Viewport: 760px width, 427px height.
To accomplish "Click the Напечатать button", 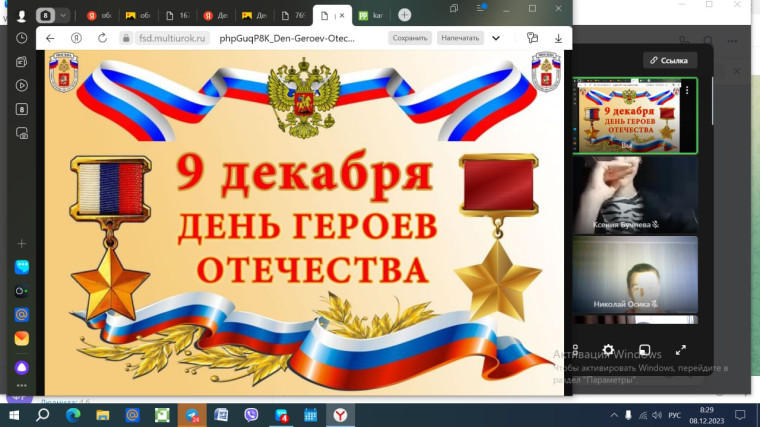I will pyautogui.click(x=460, y=38).
